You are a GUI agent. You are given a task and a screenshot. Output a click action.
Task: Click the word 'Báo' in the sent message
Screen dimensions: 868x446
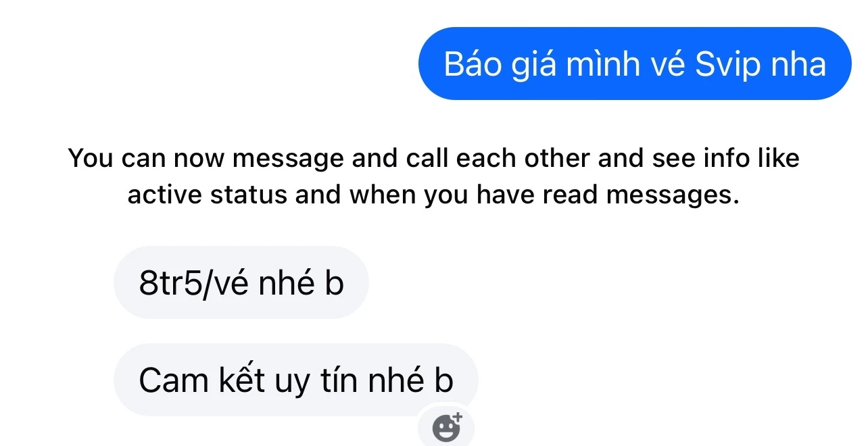(468, 64)
